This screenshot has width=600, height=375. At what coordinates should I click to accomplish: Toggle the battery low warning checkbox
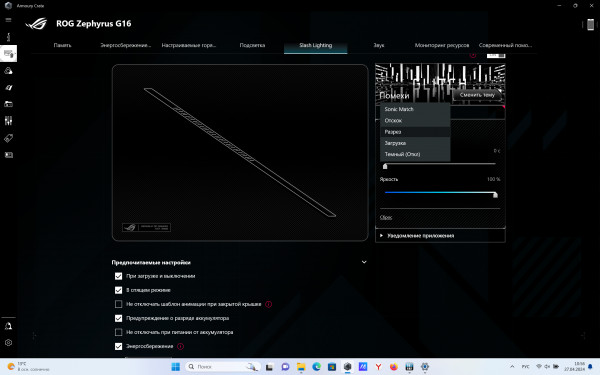click(x=119, y=318)
